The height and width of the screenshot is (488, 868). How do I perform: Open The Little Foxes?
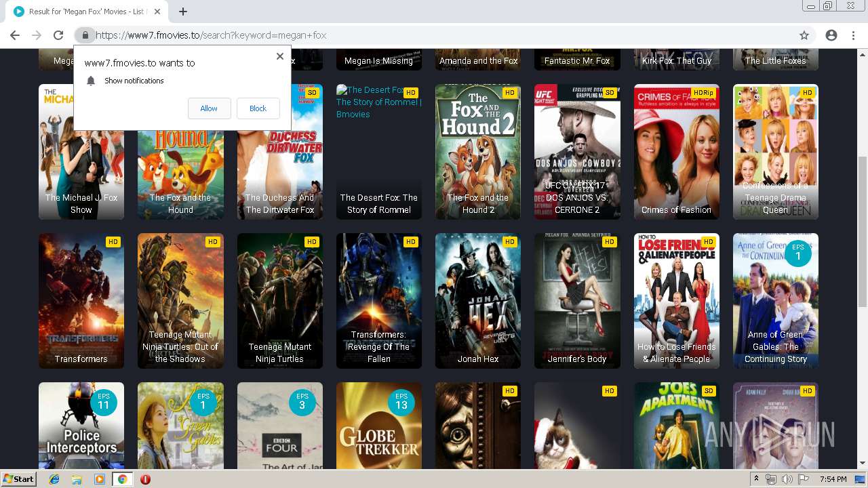[776, 60]
